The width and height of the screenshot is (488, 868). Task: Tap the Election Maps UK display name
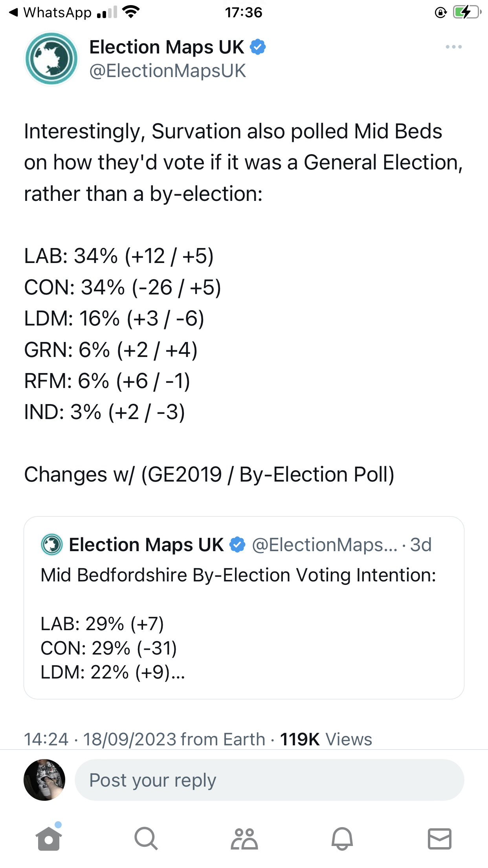167,47
